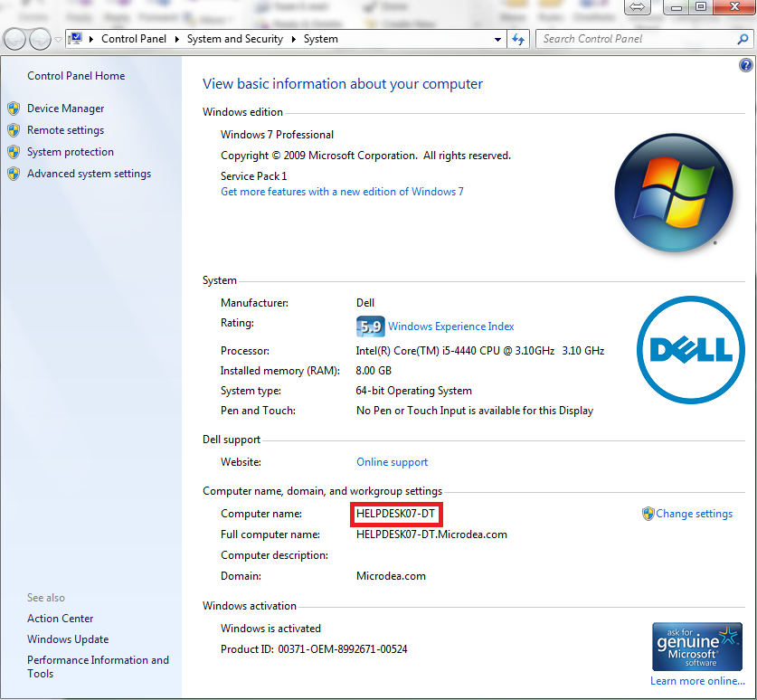
Task: Minimize the System window
Action: click(677, 6)
